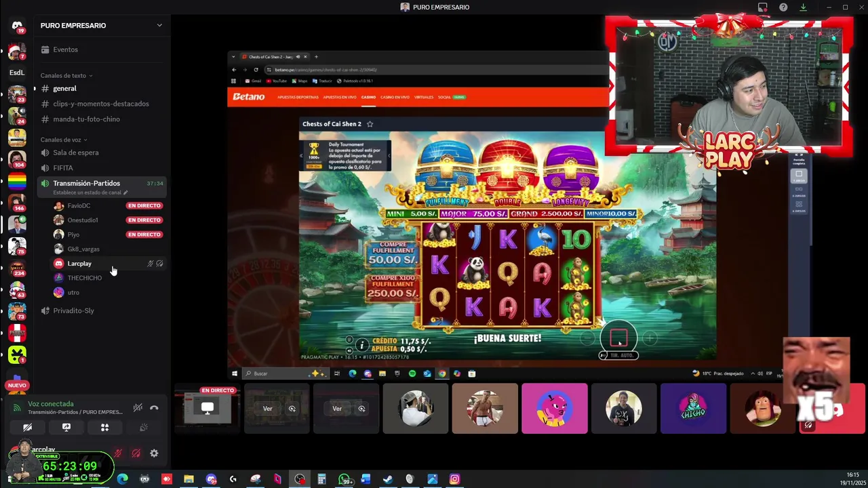Click first Ver stream button
This screenshot has width=868, height=488.
pos(268,409)
